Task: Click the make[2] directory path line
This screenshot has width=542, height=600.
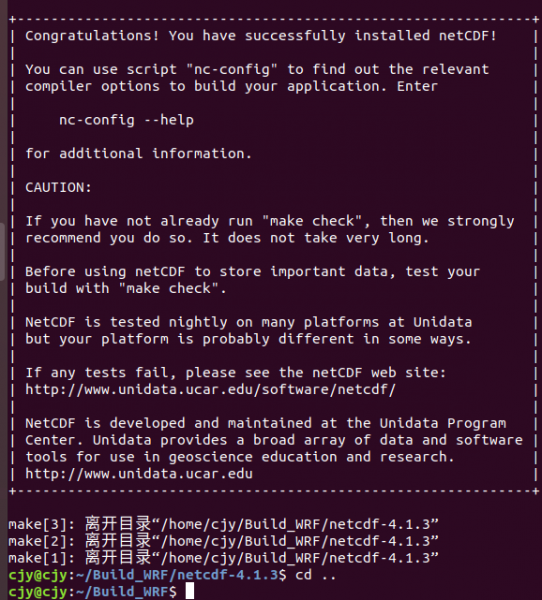Action: pos(223,541)
